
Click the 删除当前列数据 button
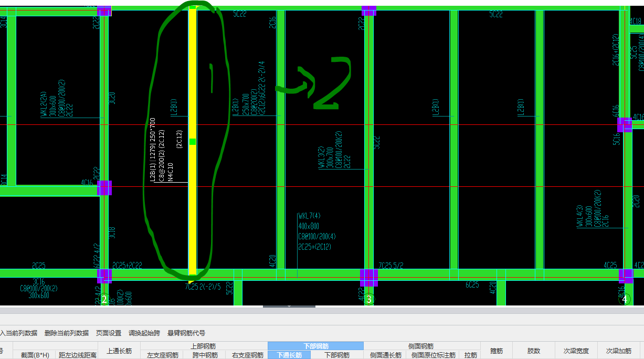(67, 333)
